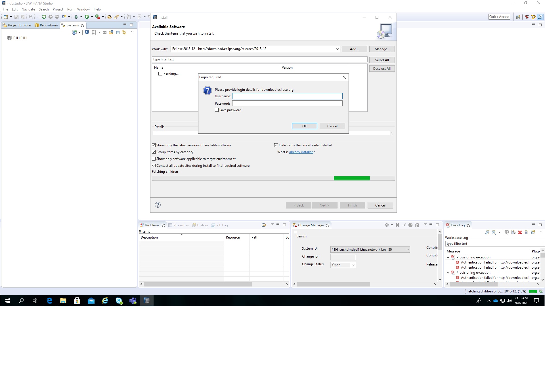Screen dimensions: 545x392
Task: Collapse the first Provisioning exception entry
Action: (448, 257)
